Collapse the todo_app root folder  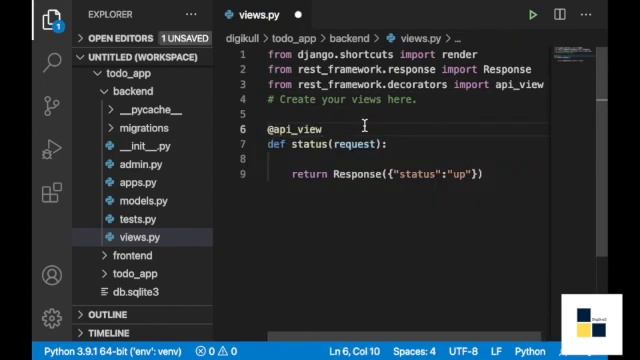(97, 73)
